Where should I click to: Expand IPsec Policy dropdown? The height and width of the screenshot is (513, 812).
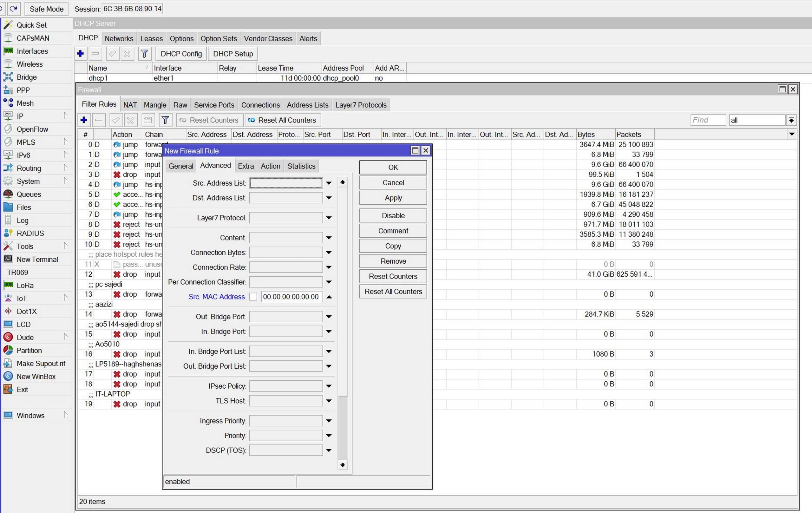(329, 386)
